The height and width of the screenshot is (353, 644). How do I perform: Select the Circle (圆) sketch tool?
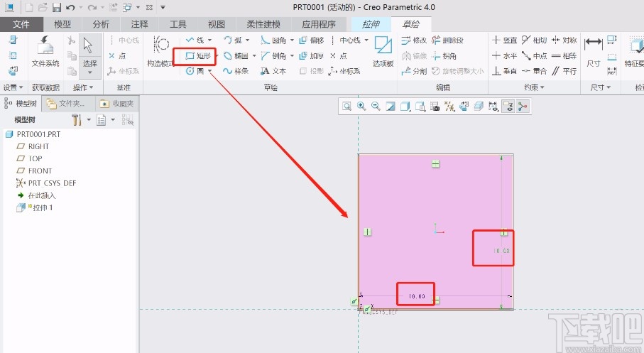point(195,71)
